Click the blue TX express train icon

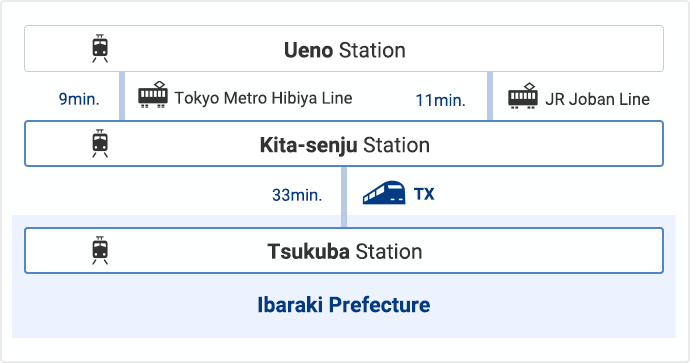(384, 193)
